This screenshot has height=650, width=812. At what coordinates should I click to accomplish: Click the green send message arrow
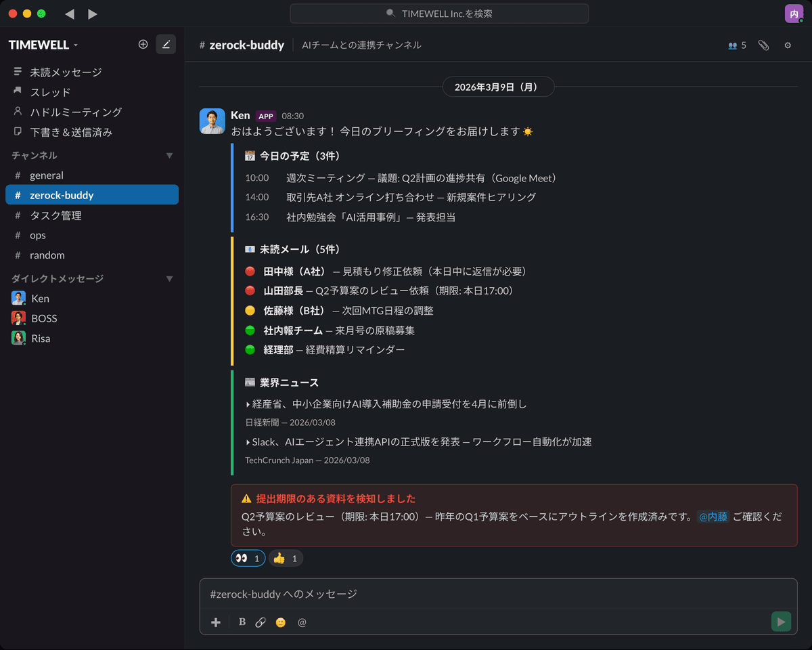(x=781, y=621)
